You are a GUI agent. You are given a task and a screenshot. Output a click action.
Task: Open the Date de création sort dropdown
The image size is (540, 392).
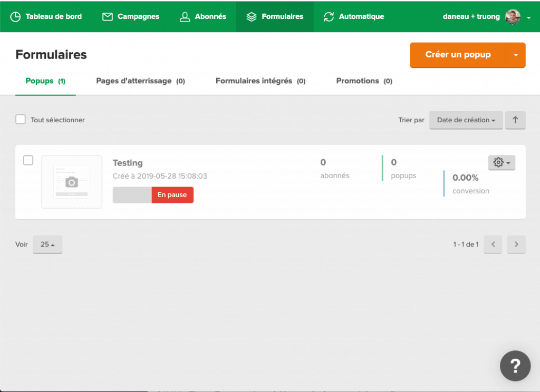pos(466,120)
